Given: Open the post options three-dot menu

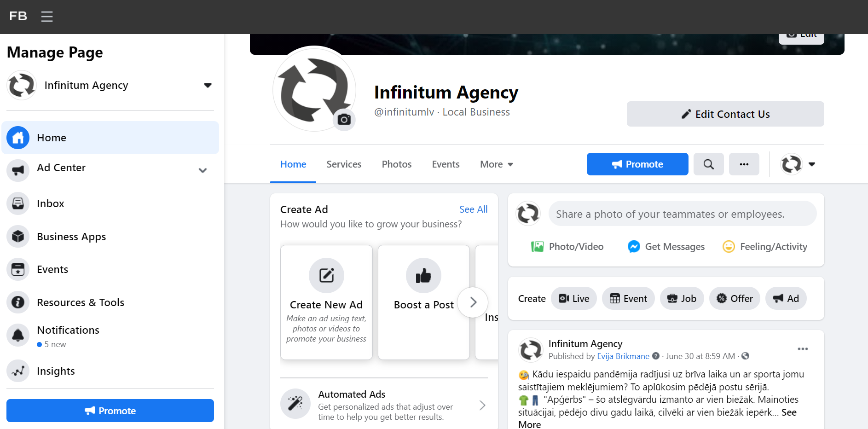Looking at the screenshot, I should point(803,349).
